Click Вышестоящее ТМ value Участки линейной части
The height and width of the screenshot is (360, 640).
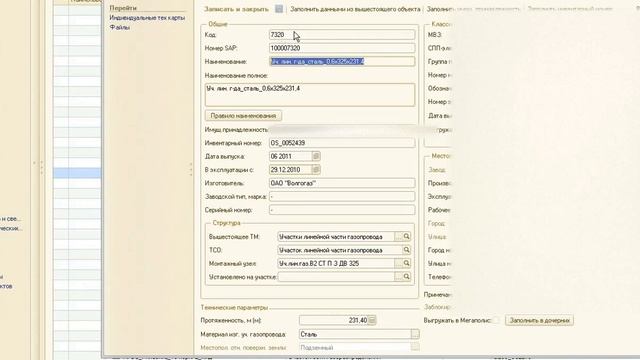(x=336, y=236)
